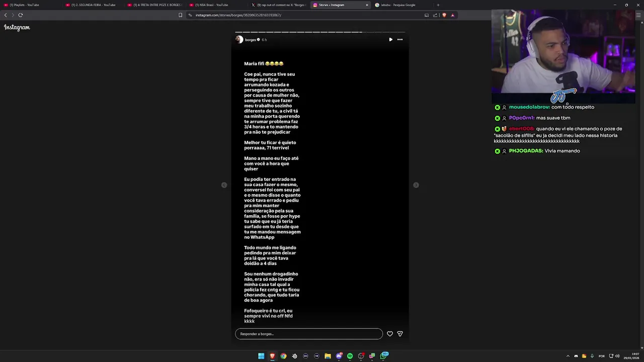Open the clock showing 19:07
The image size is (644, 362).
pyautogui.click(x=631, y=356)
